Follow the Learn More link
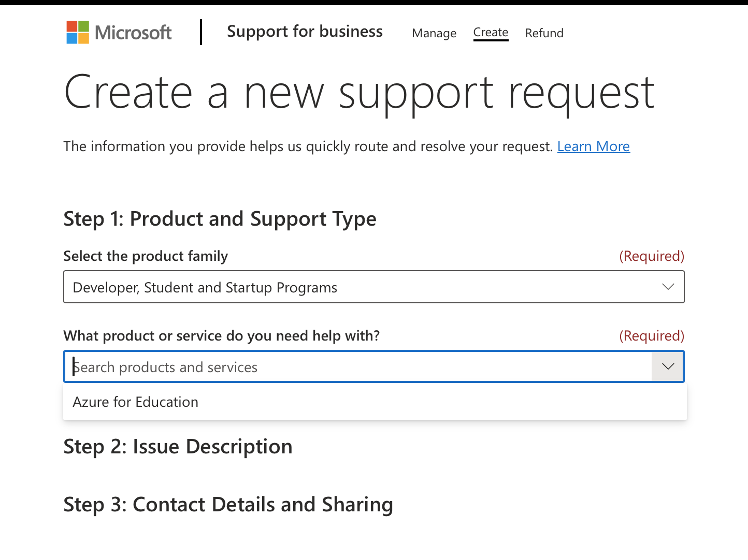Image resolution: width=748 pixels, height=560 pixels. 593,146
